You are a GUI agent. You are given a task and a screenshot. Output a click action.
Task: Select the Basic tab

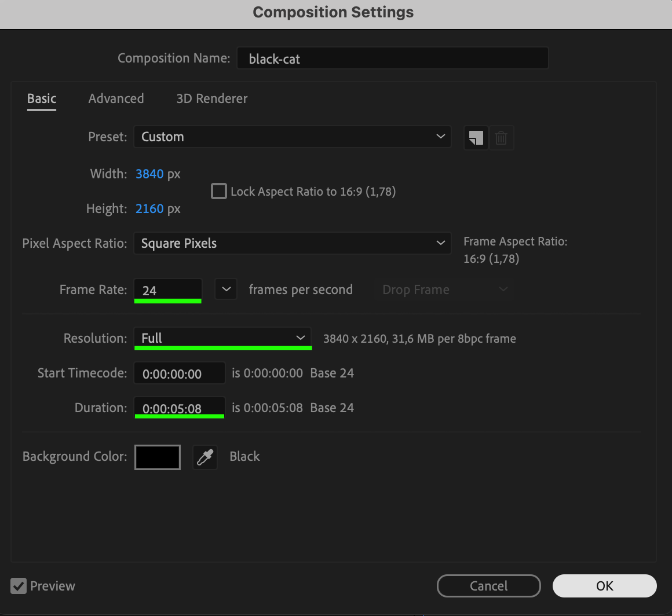point(42,99)
